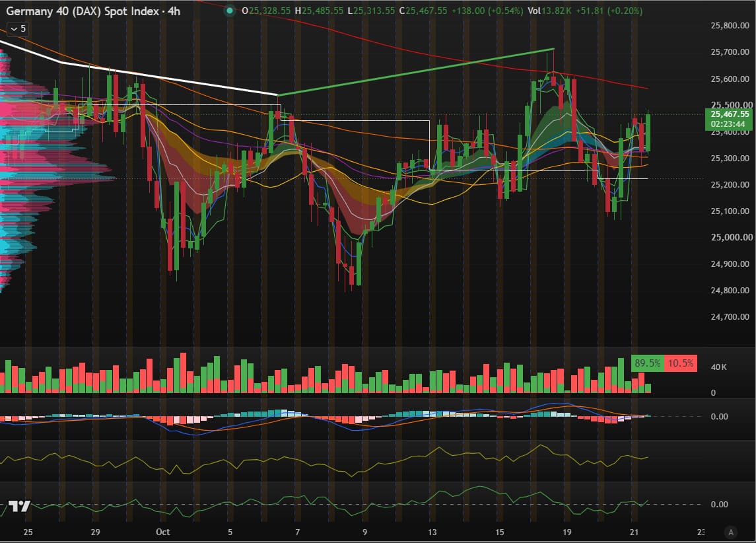756x543 pixels.
Task: Click the TradingView logo icon
Action: [19, 506]
